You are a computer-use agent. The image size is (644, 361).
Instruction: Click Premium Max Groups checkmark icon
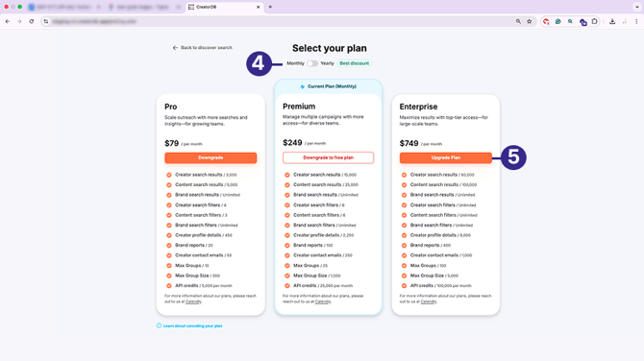[287, 265]
